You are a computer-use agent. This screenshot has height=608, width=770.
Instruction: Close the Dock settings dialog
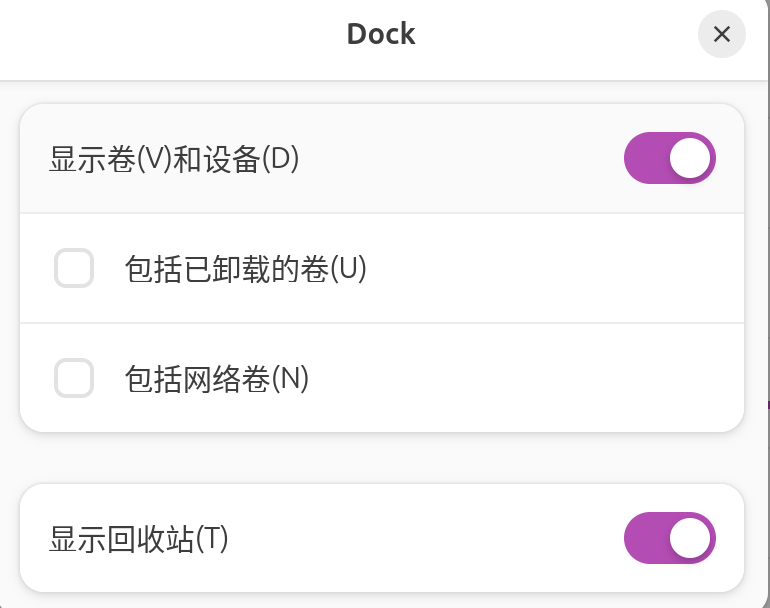(721, 34)
